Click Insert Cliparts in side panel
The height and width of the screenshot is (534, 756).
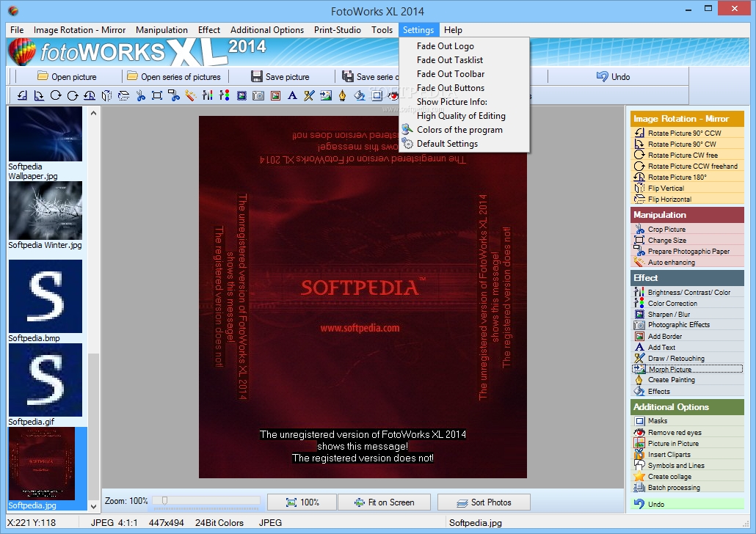click(x=687, y=455)
